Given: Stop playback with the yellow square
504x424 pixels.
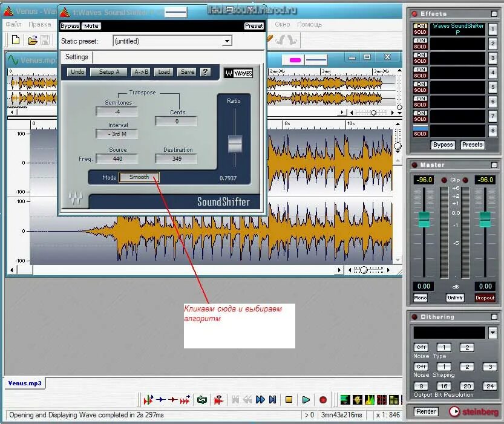Looking at the screenshot, I should 289,400.
